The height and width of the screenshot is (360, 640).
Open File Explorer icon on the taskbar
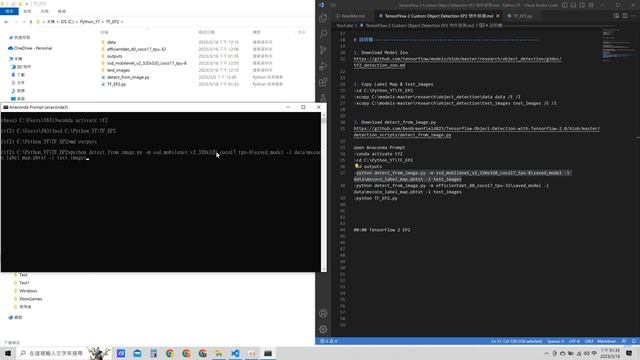point(219,353)
